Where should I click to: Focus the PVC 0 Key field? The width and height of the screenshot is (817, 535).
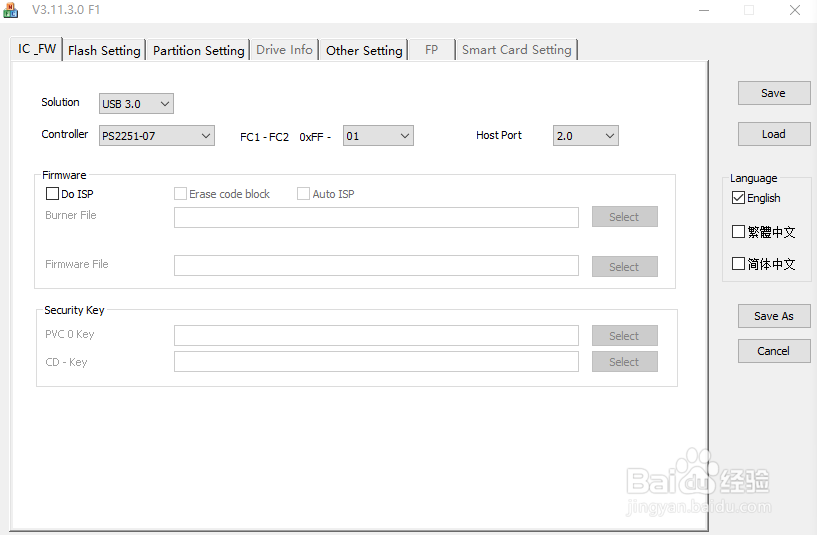tap(376, 335)
